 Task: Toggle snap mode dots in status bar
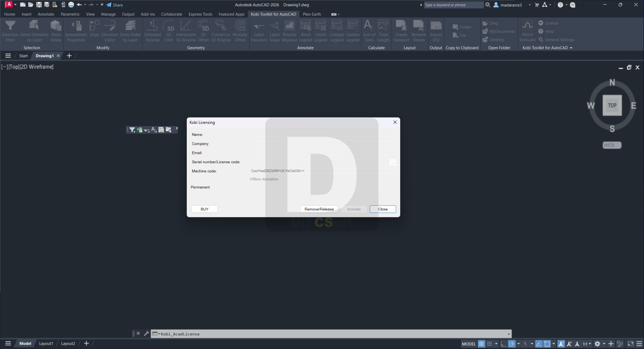click(489, 344)
